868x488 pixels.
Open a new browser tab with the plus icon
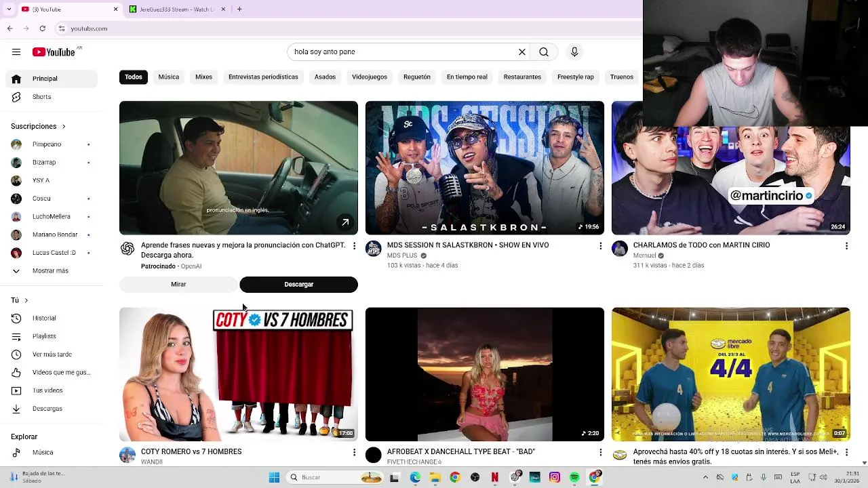tap(239, 9)
